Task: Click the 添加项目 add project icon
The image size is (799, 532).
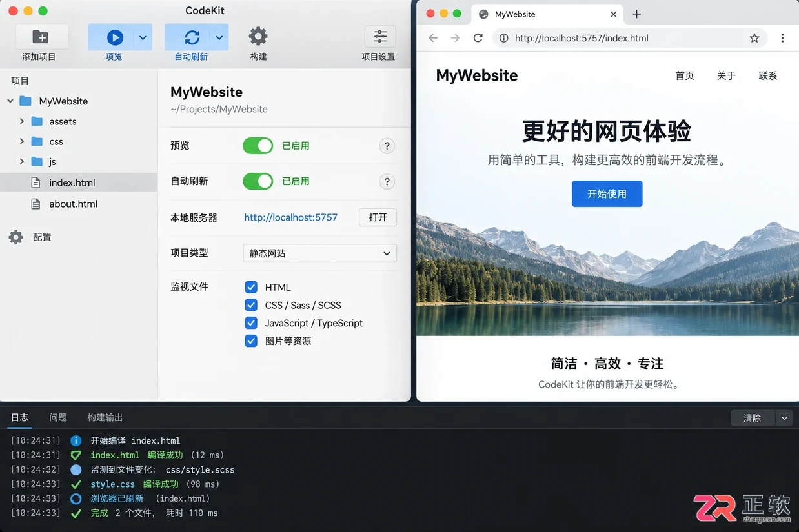Action: (x=40, y=37)
